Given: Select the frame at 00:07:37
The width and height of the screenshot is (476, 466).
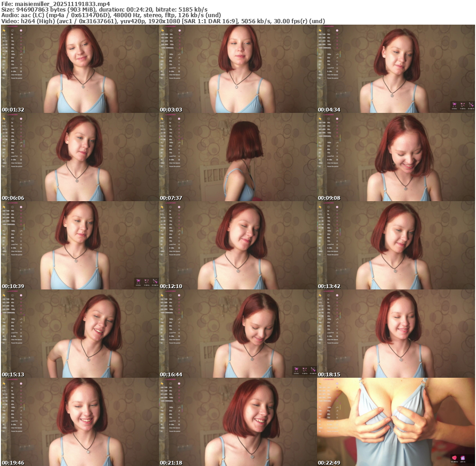Looking at the screenshot, I should click(x=238, y=157).
